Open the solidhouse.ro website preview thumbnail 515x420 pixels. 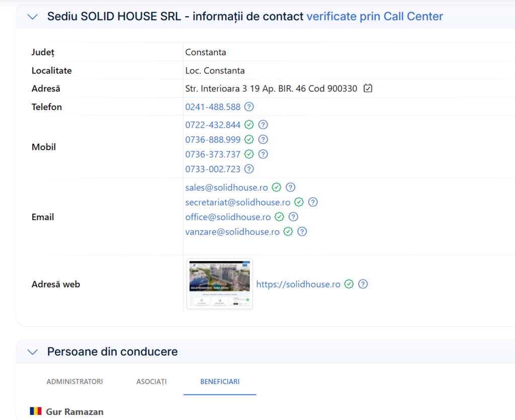219,284
